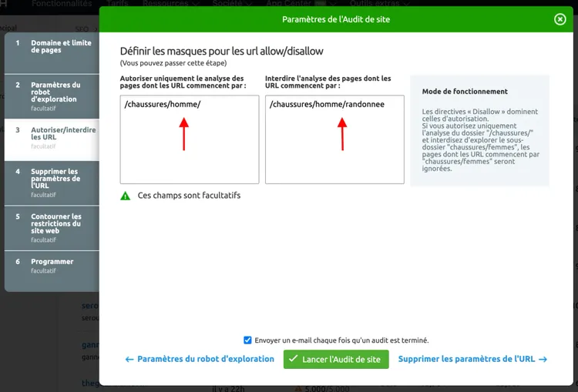This screenshot has width=578, height=392.
Task: Click the left arrow icon before Paramètres du robot
Action: click(x=129, y=359)
